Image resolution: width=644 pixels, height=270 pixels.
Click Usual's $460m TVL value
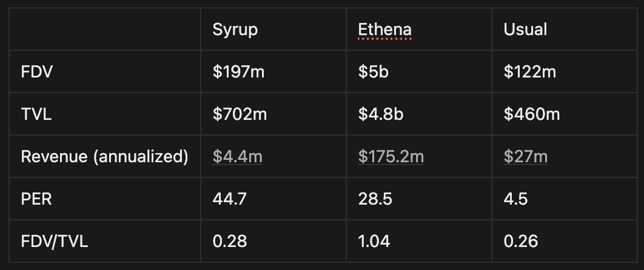click(x=531, y=114)
